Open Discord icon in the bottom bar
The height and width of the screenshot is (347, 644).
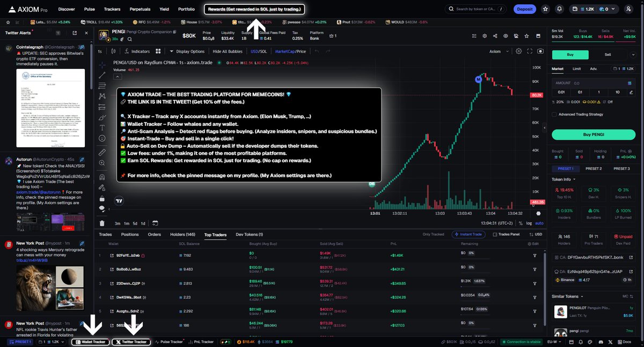coord(602,342)
